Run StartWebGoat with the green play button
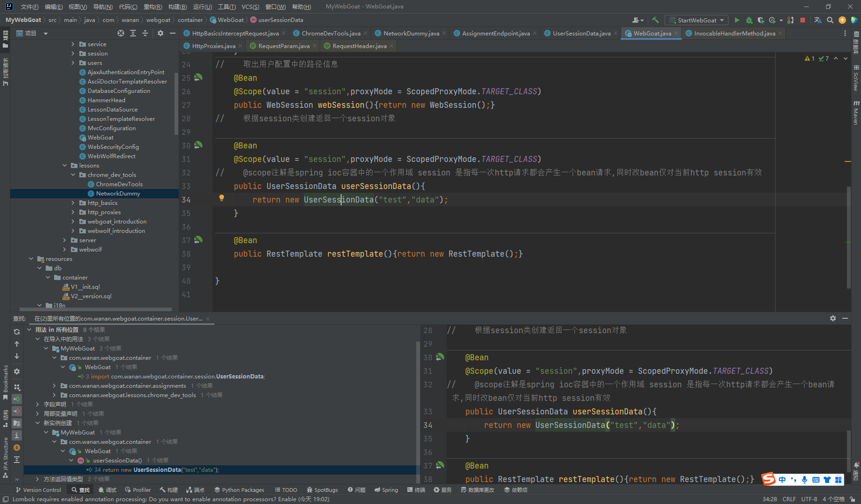Image resolution: width=861 pixels, height=504 pixels. pyautogui.click(x=737, y=20)
